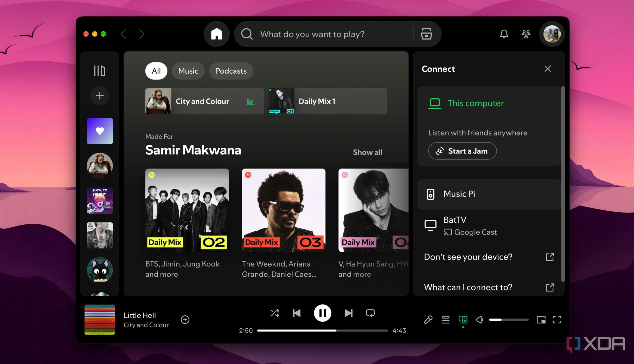The width and height of the screenshot is (634, 364).
Task: Open the play queue
Action: (x=445, y=320)
